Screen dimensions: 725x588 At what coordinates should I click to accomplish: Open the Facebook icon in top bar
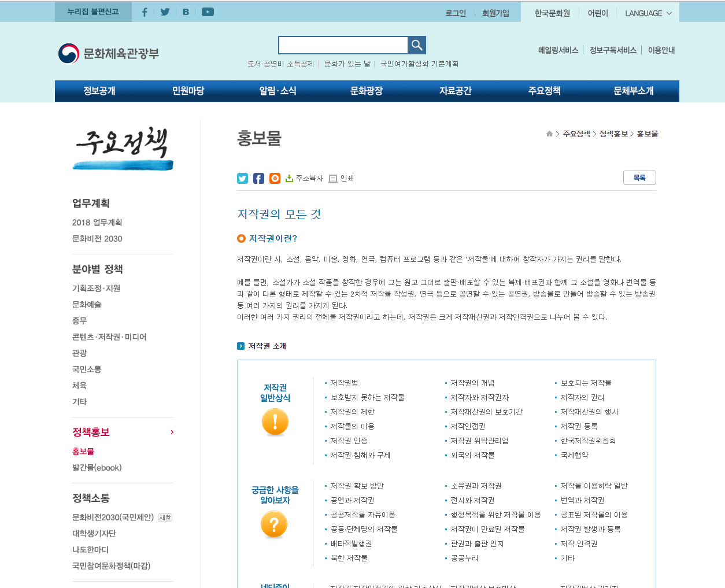point(145,12)
